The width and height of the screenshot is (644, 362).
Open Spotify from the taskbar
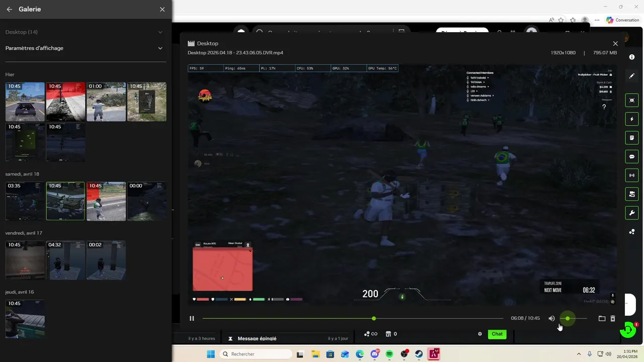(389, 354)
